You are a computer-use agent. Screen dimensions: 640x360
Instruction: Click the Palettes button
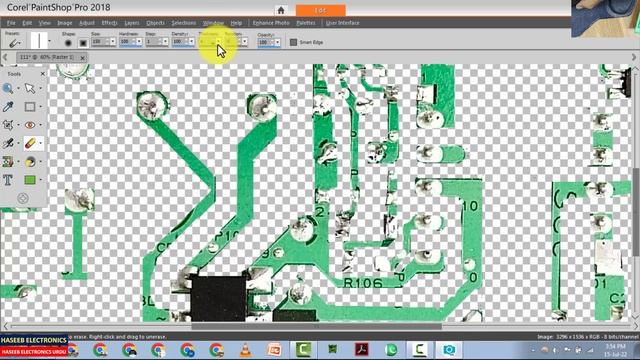tap(306, 23)
